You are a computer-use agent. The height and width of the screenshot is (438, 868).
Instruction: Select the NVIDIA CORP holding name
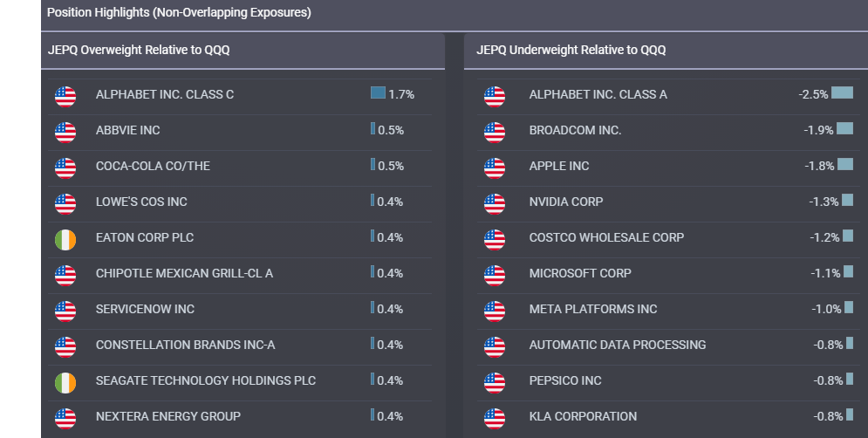566,202
